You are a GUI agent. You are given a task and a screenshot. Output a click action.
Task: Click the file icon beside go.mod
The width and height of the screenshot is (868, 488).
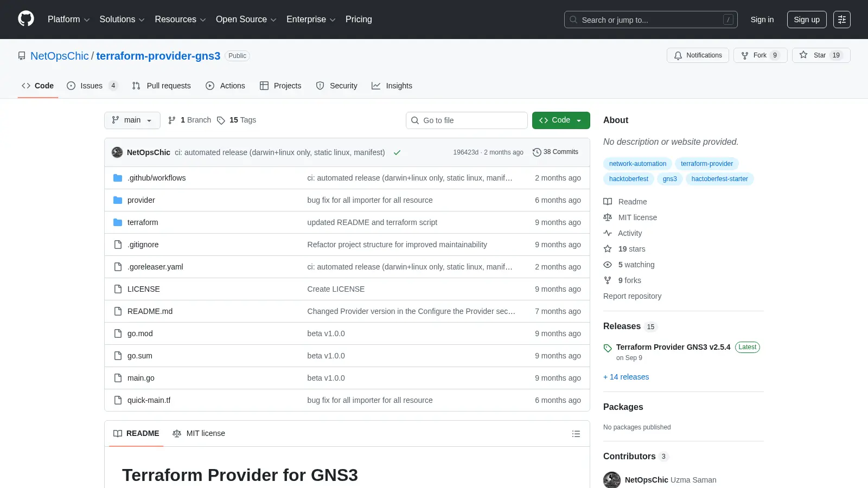[118, 333]
